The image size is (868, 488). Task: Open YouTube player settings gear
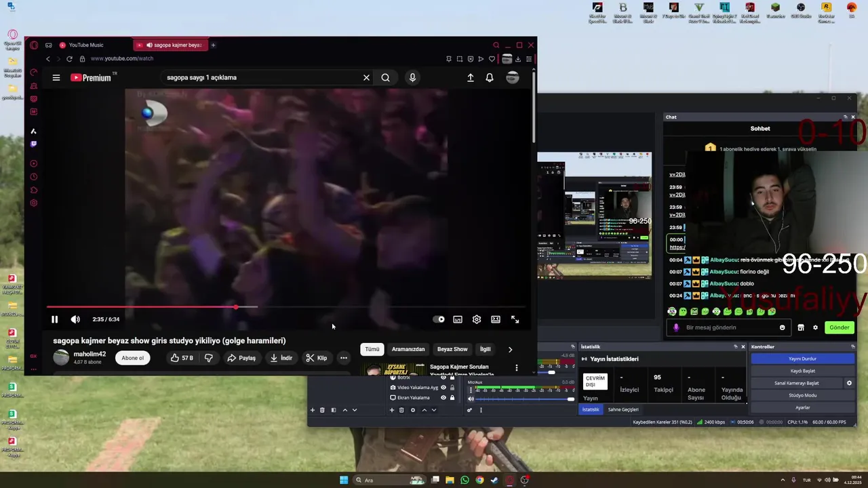click(477, 319)
